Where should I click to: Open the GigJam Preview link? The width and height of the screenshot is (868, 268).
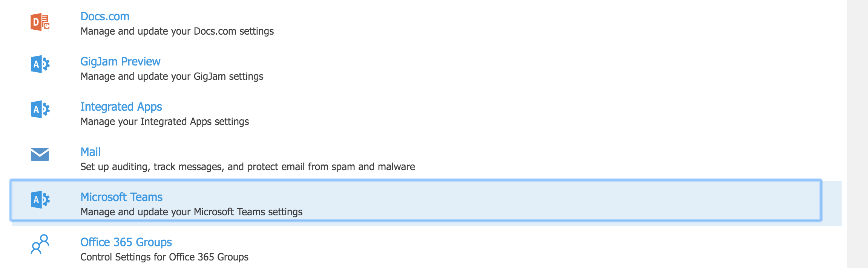coord(120,61)
